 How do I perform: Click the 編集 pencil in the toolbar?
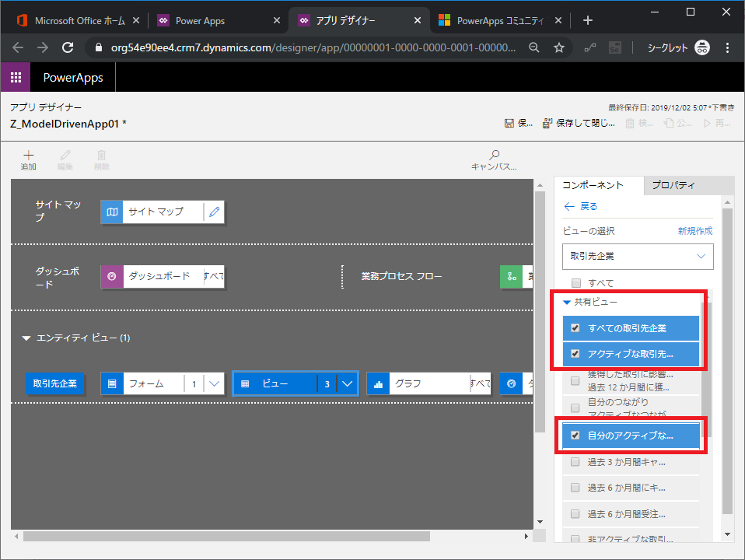(65, 155)
